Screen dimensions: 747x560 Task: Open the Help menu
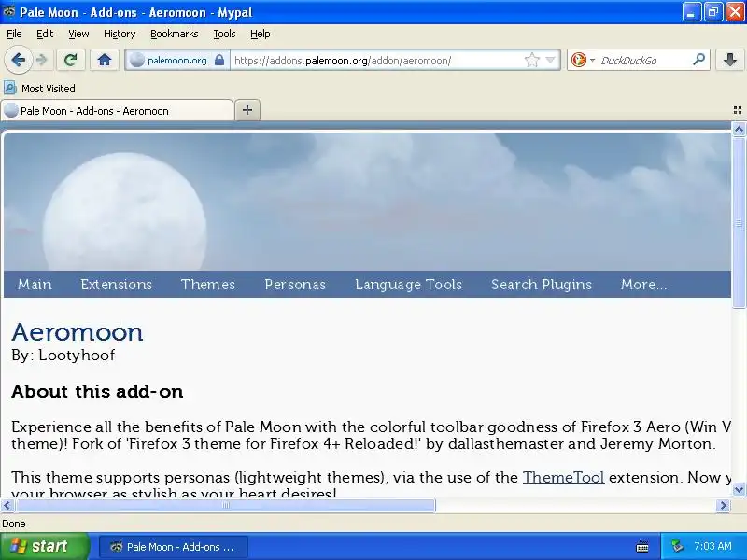tap(261, 34)
